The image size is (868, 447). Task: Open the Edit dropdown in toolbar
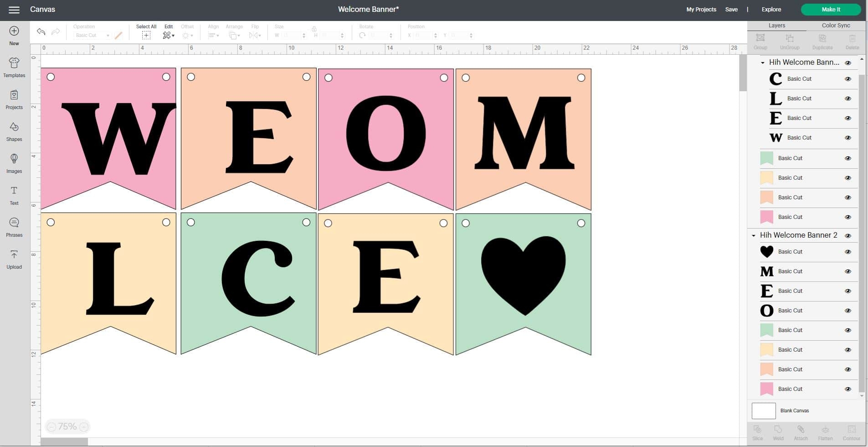(169, 35)
